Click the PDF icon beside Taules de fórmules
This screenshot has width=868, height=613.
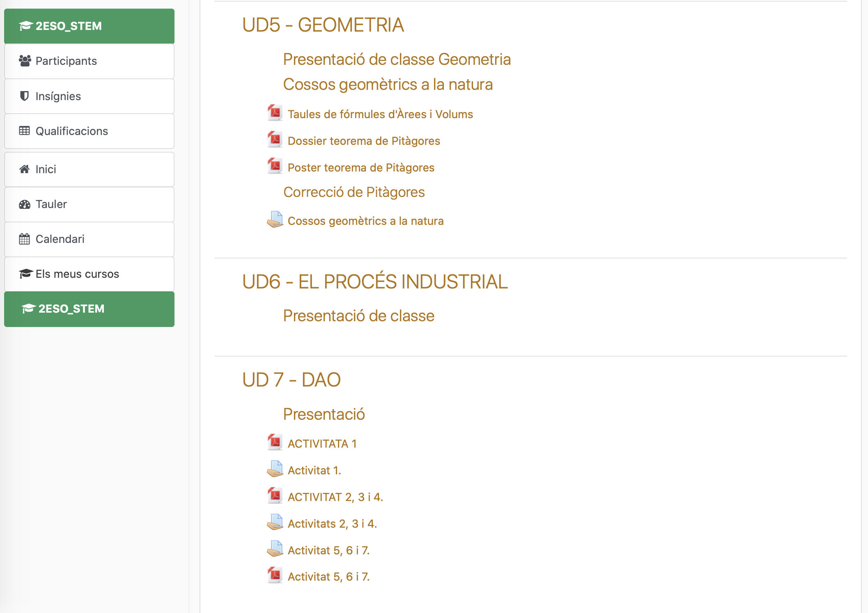275,113
